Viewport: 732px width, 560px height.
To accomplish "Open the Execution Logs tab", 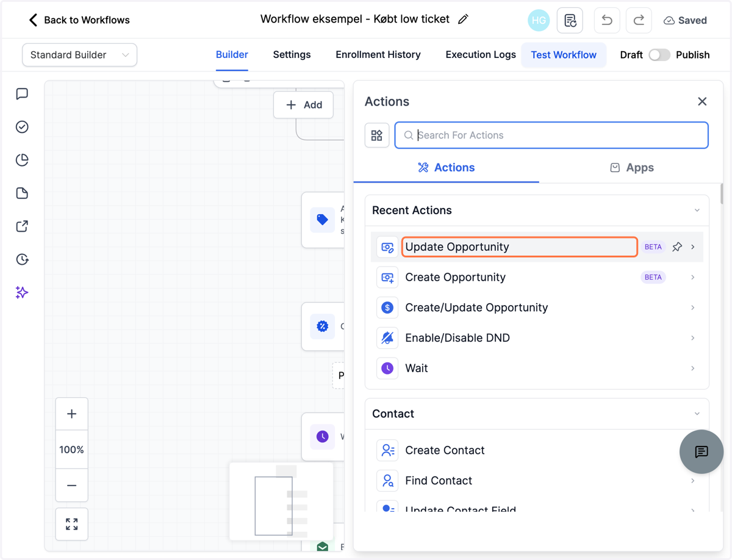I will click(x=481, y=55).
